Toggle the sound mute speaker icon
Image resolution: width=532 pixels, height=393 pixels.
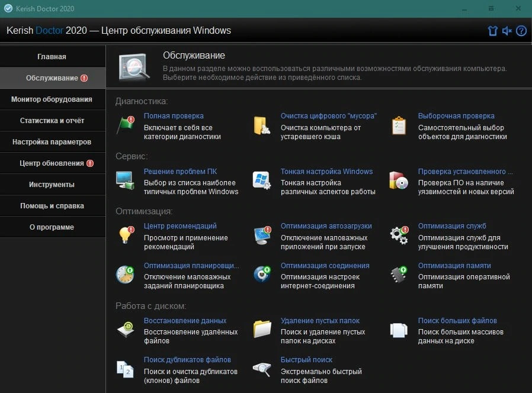507,31
